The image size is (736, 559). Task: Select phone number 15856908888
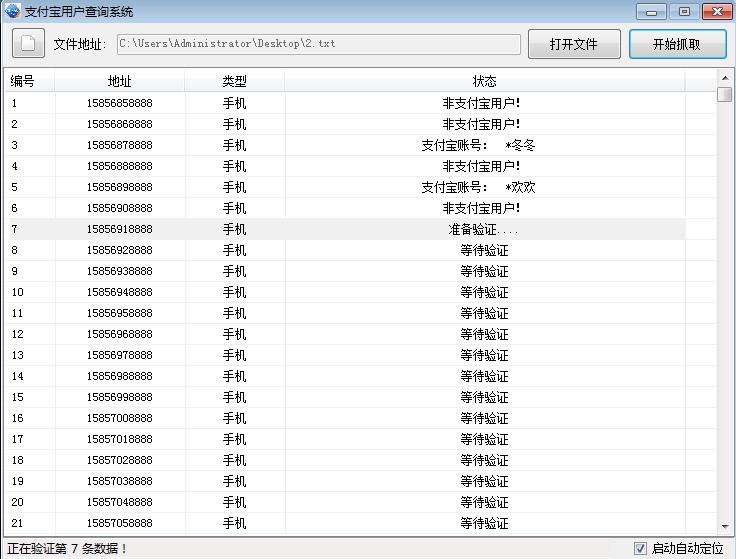(x=119, y=208)
